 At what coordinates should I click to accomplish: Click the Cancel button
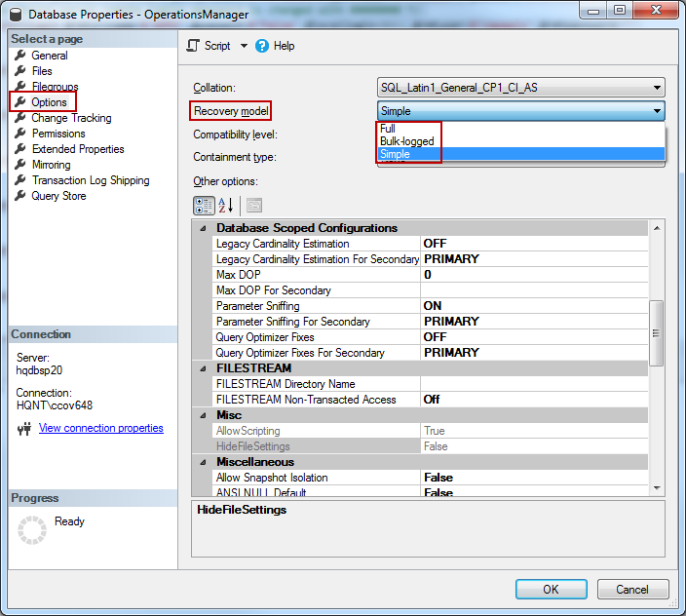[632, 589]
